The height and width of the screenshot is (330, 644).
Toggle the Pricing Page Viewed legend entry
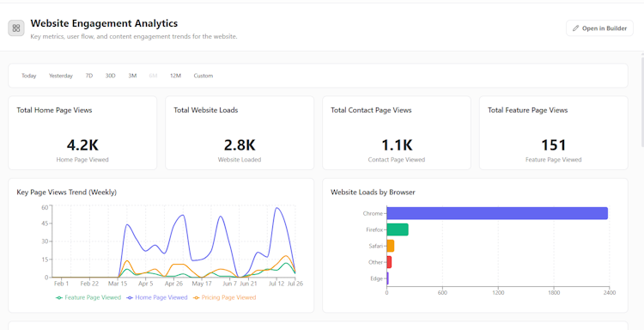224,297
